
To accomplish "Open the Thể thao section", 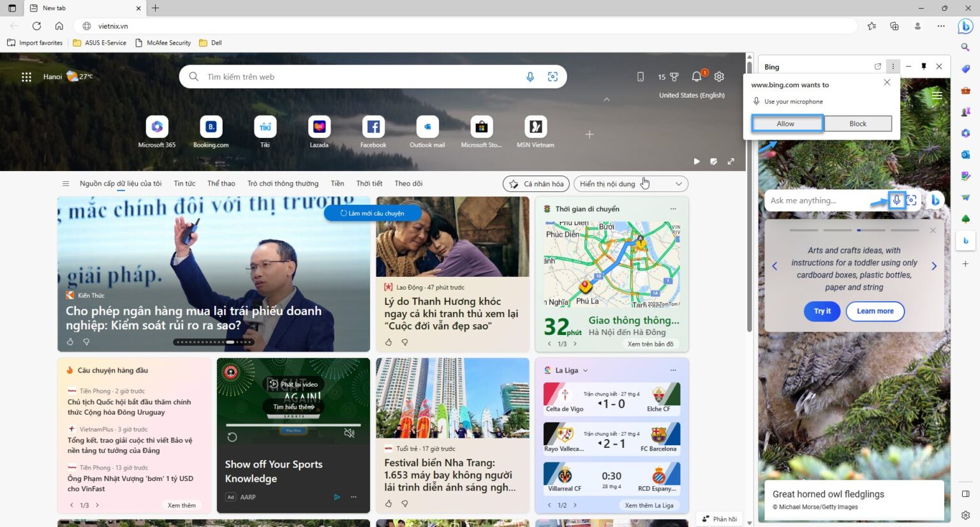I will point(221,183).
